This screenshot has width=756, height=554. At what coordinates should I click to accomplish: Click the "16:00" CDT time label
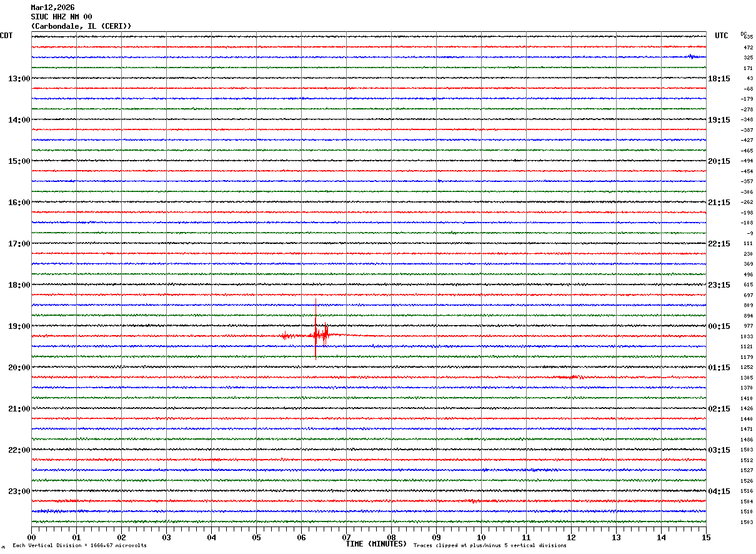point(19,203)
